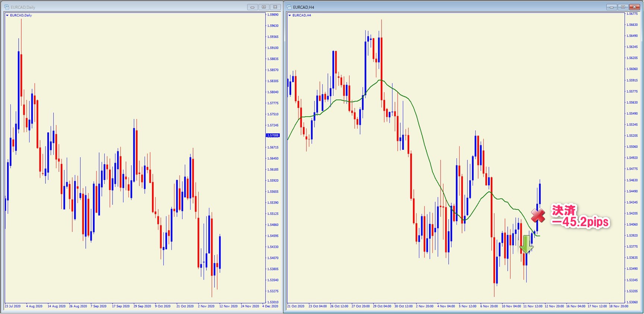
Task: Minimize the EURCAD,H4 chart window
Action: [612, 7]
